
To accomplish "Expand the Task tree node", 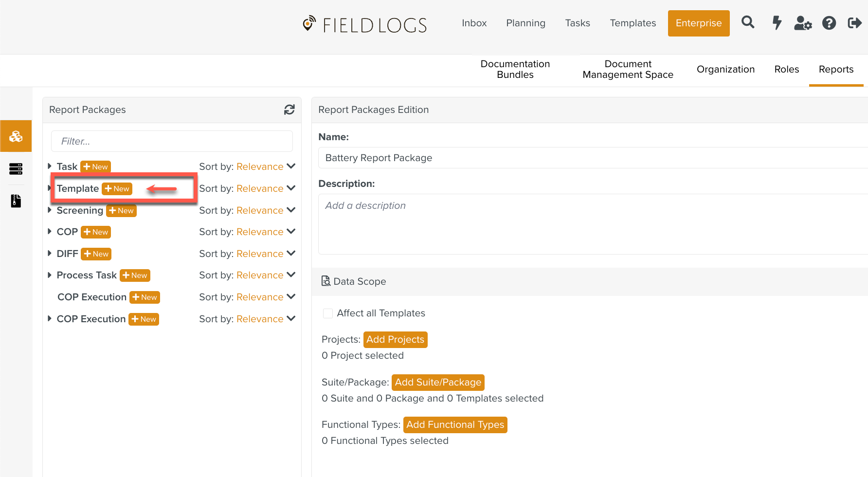I will (50, 166).
